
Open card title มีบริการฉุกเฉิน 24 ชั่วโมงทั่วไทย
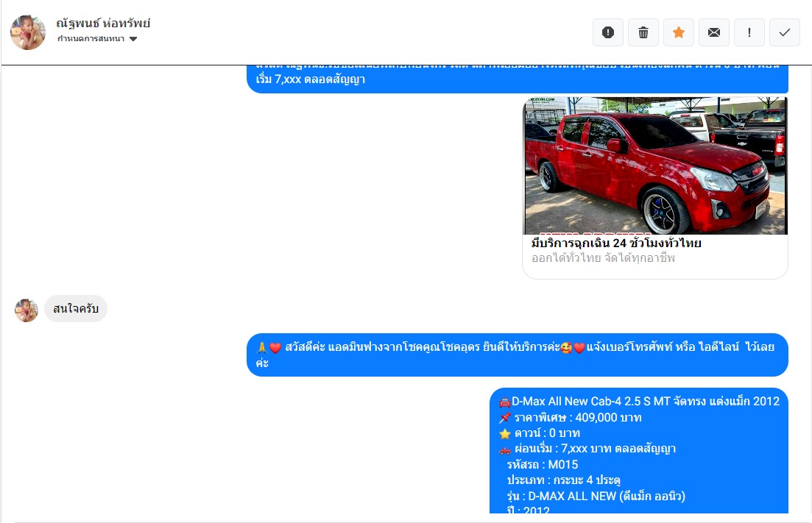[616, 243]
